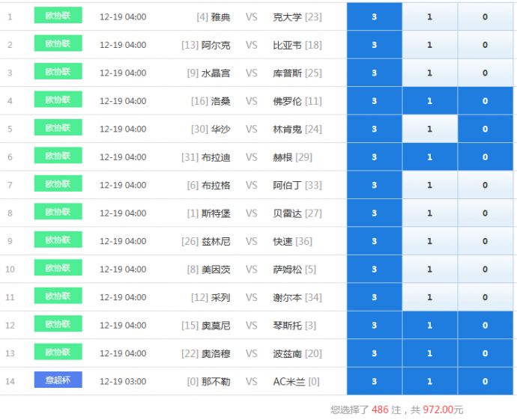Select the 0 option for 水晶宫 vs 库普斯
The height and width of the screenshot is (420, 517).
pyautogui.click(x=485, y=73)
